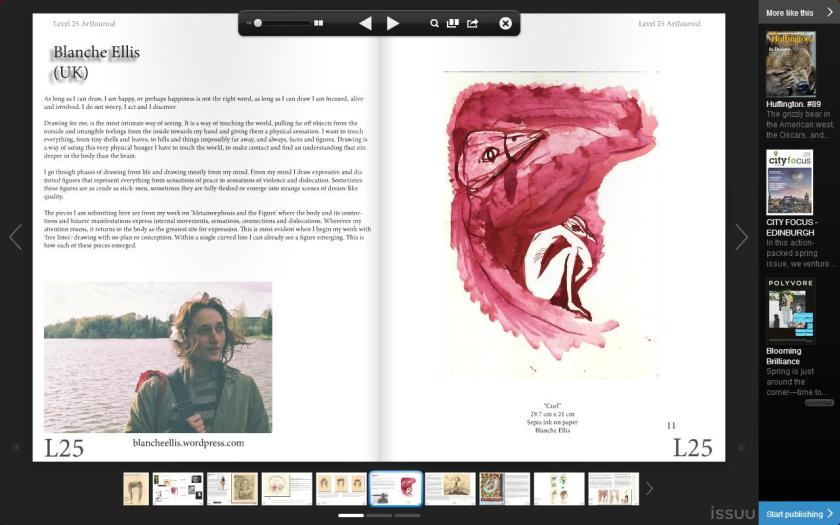Click Level 25 ArtJournal header on left page
Image resolution: width=840 pixels, height=525 pixels.
click(x=84, y=24)
